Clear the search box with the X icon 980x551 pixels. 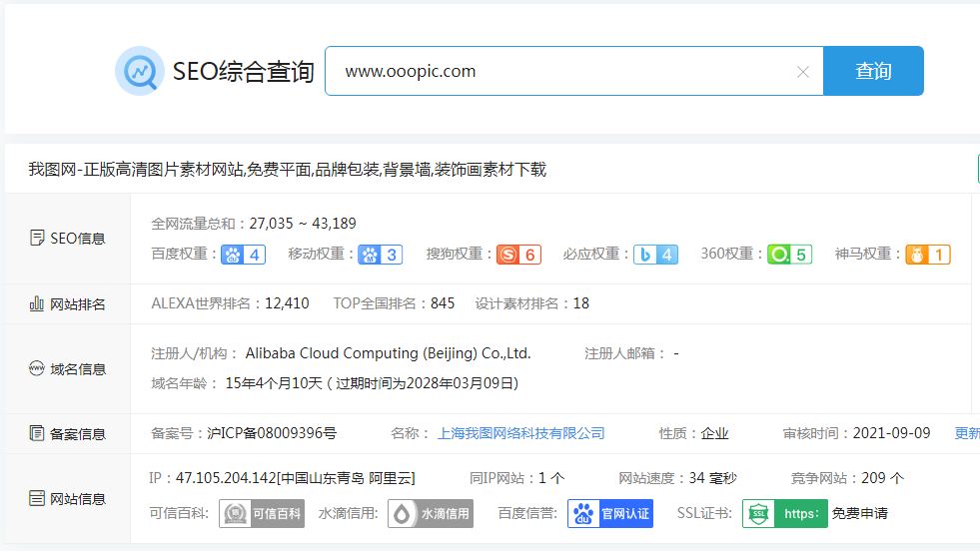803,72
